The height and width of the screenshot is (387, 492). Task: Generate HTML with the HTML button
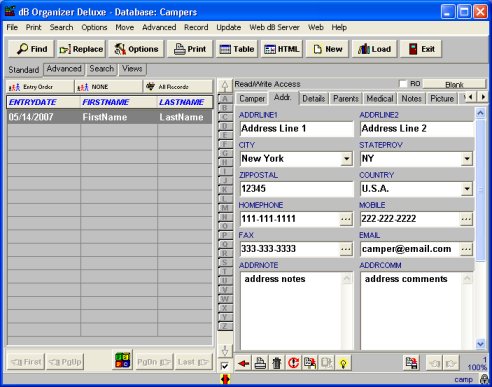pos(282,49)
